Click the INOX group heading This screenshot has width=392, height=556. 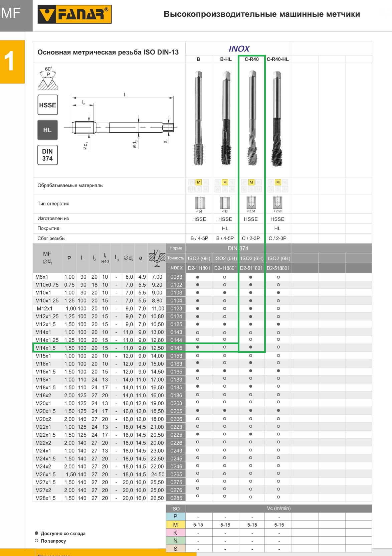(x=239, y=49)
